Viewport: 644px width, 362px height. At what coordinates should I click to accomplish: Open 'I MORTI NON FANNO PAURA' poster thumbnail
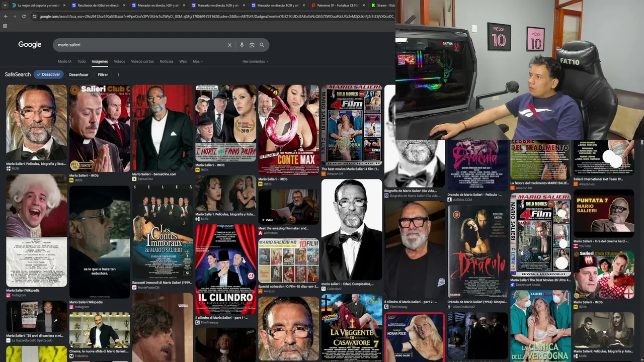[x=225, y=123]
